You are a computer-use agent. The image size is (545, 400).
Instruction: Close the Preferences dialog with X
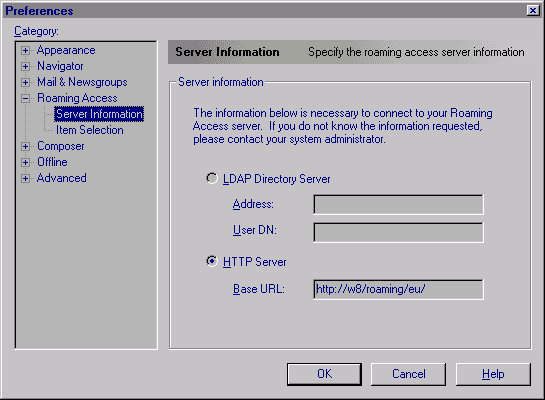click(x=533, y=10)
